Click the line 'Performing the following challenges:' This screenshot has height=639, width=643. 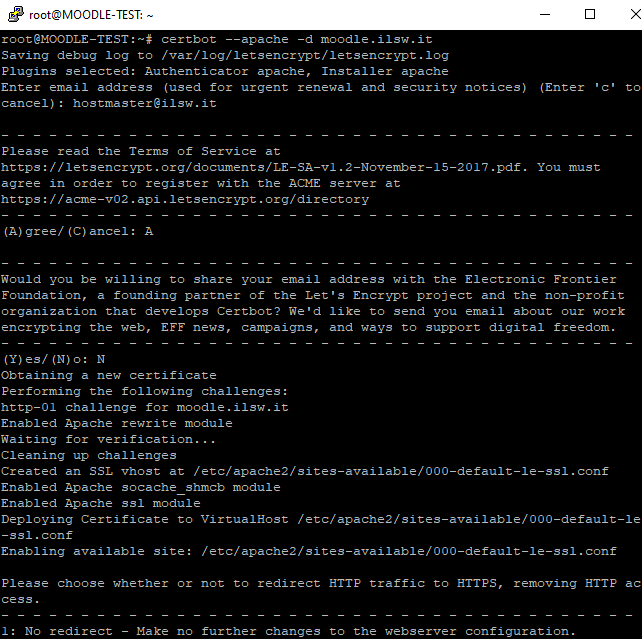[x=144, y=391]
